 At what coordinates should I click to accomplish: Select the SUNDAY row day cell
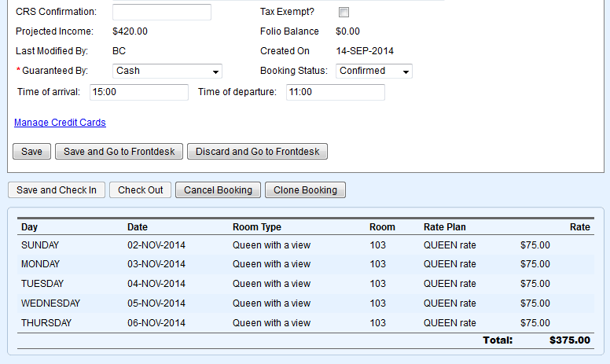point(40,245)
